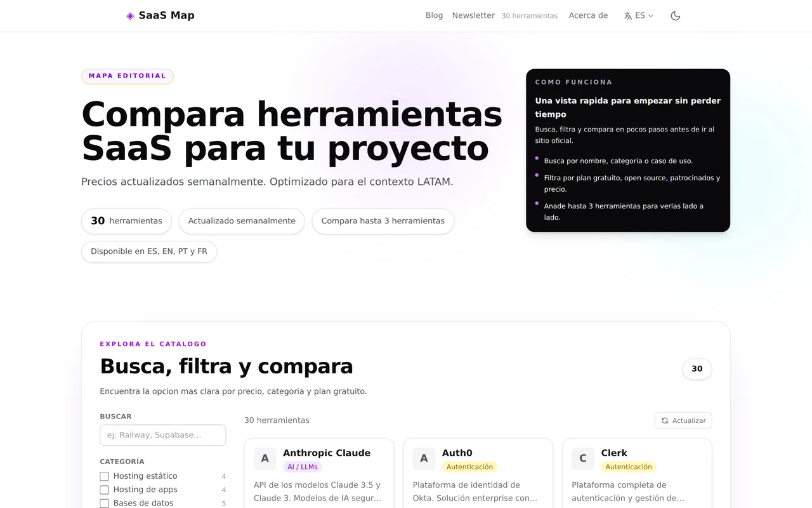Click the Disponible en ES, EN, PT y FR pill
Screen dimensions: 812x508
[149, 251]
